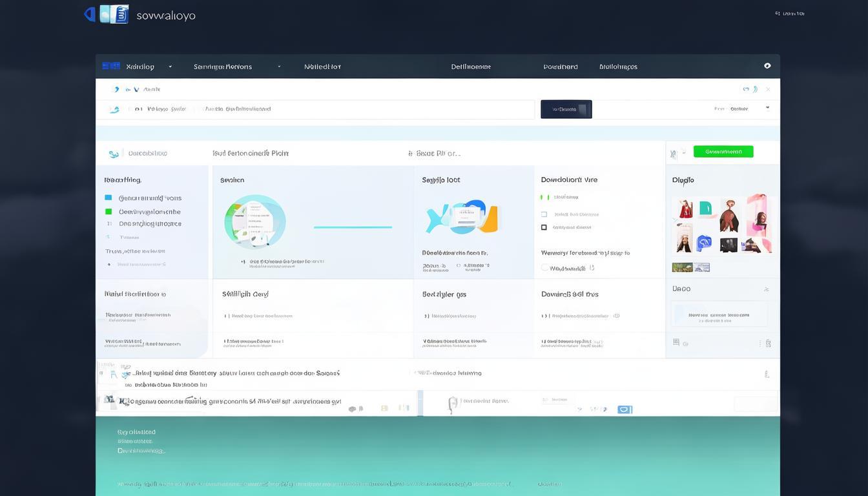
Task: Expand the dropdown arrow next to Xdrdiop
Action: tap(170, 67)
